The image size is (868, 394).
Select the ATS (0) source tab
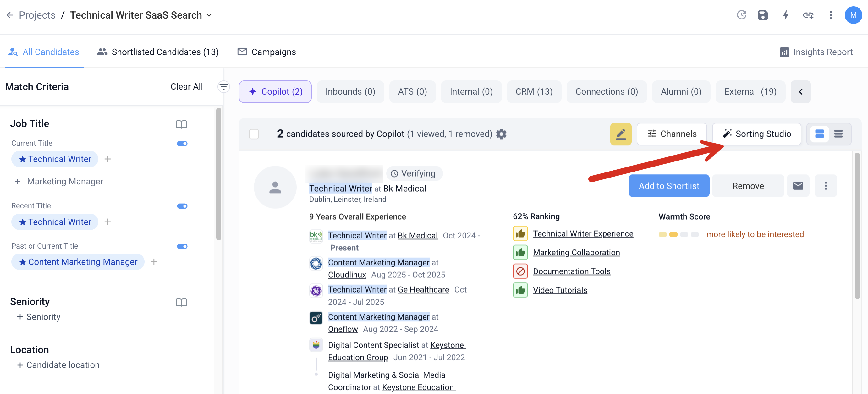[x=412, y=92]
